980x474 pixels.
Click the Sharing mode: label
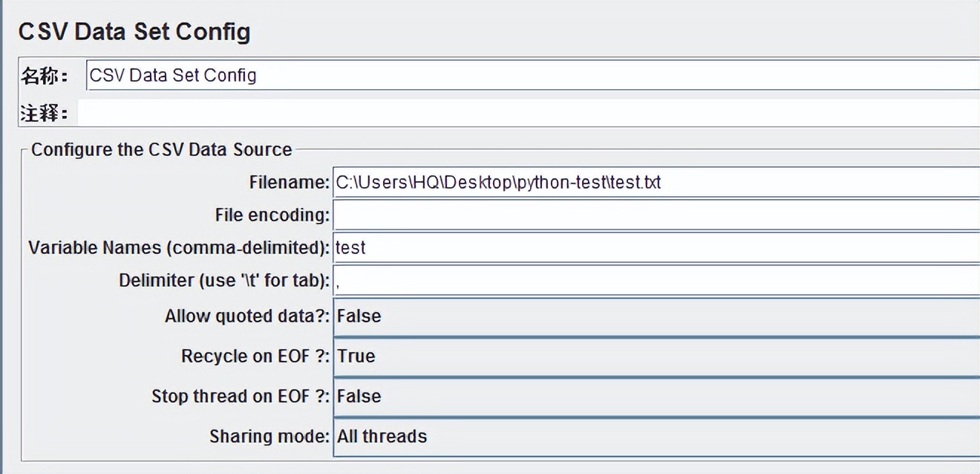pyautogui.click(x=269, y=437)
